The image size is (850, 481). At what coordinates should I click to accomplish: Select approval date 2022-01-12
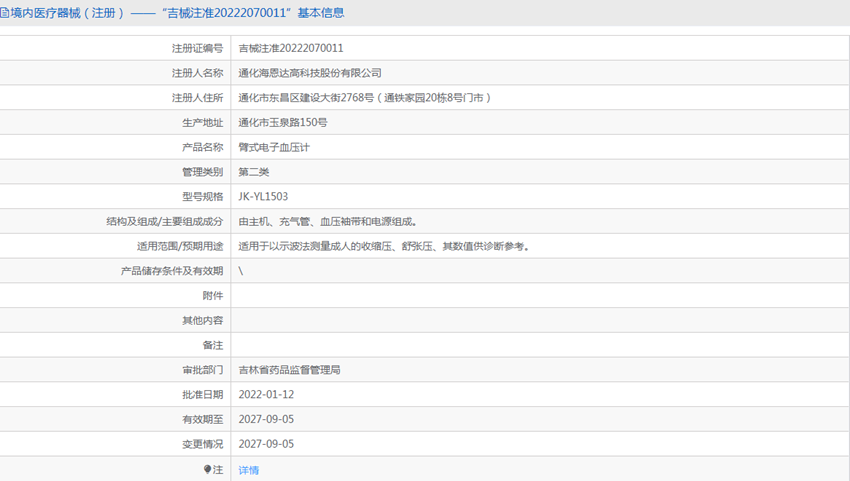click(266, 394)
